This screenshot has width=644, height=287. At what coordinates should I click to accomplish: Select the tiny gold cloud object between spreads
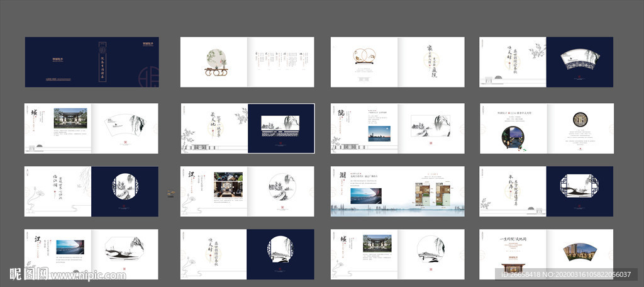point(171,193)
